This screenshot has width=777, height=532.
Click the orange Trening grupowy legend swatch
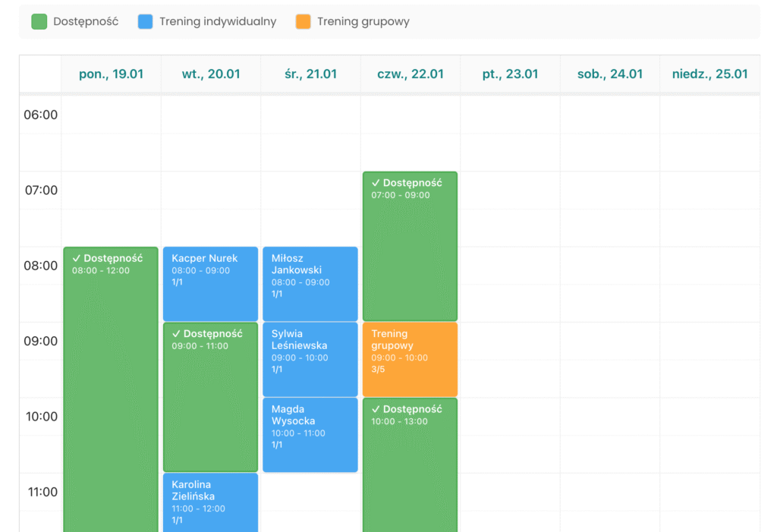click(x=304, y=22)
